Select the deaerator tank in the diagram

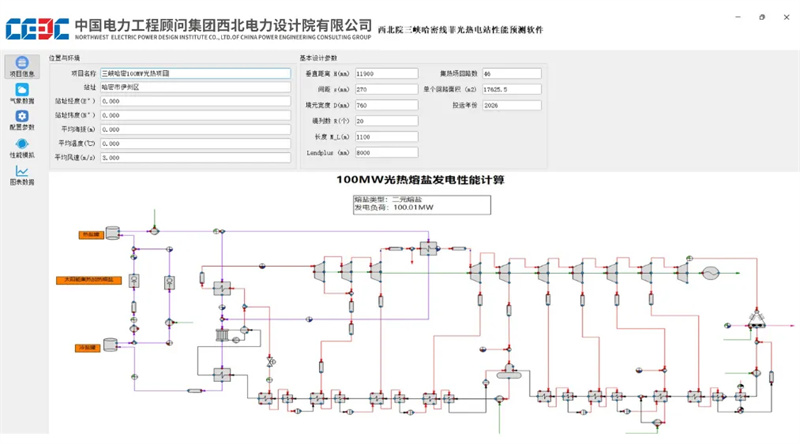pos(509,372)
